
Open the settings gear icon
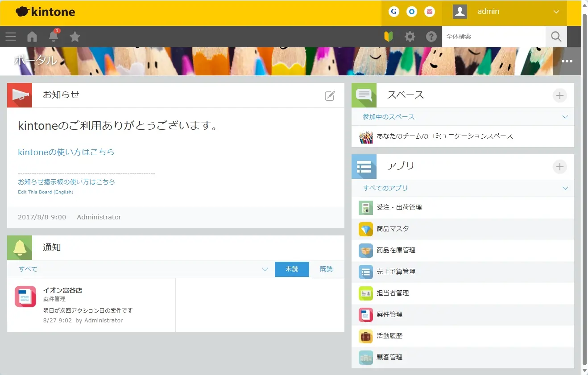click(410, 37)
